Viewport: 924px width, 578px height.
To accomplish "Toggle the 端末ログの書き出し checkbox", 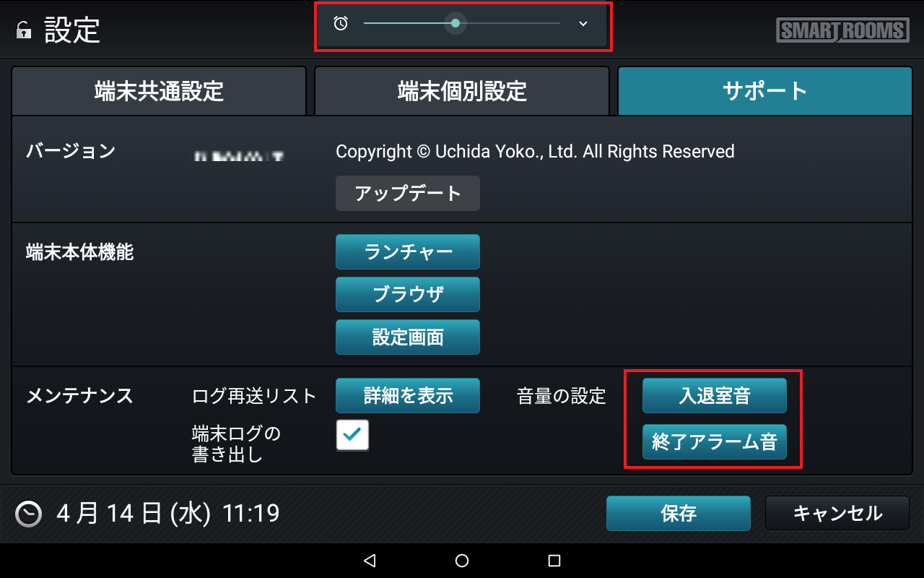I will 352,435.
